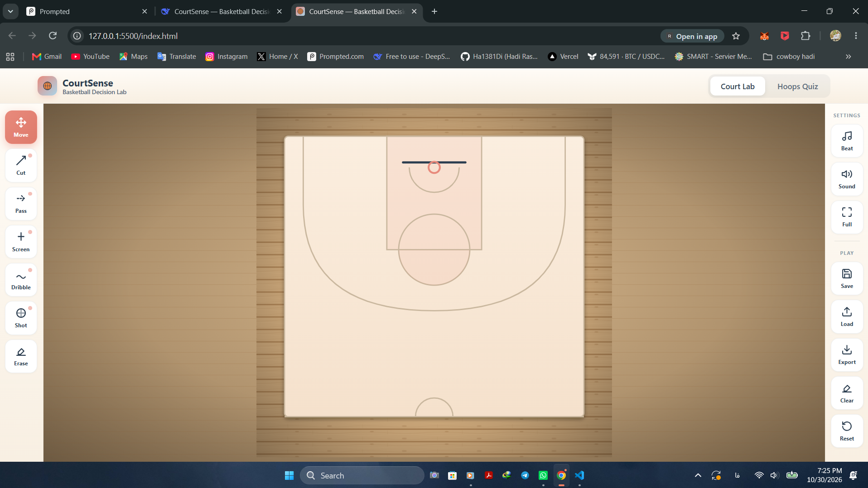Open Visual Studio Code from the taskbar
868x488 pixels.
point(579,475)
